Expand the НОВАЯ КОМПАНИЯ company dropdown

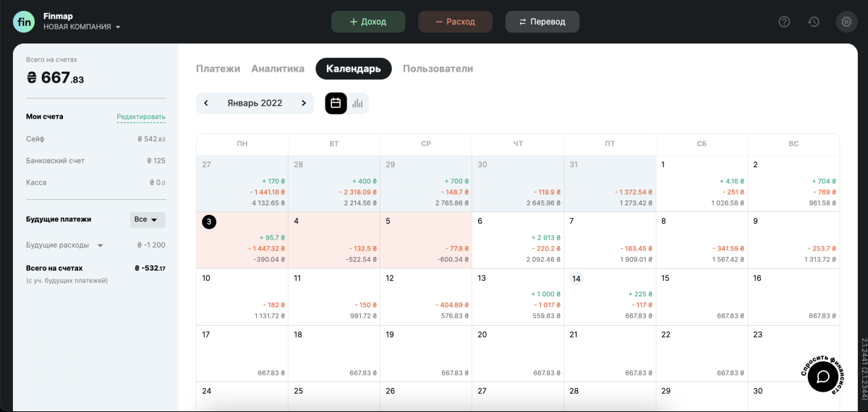[x=82, y=27]
